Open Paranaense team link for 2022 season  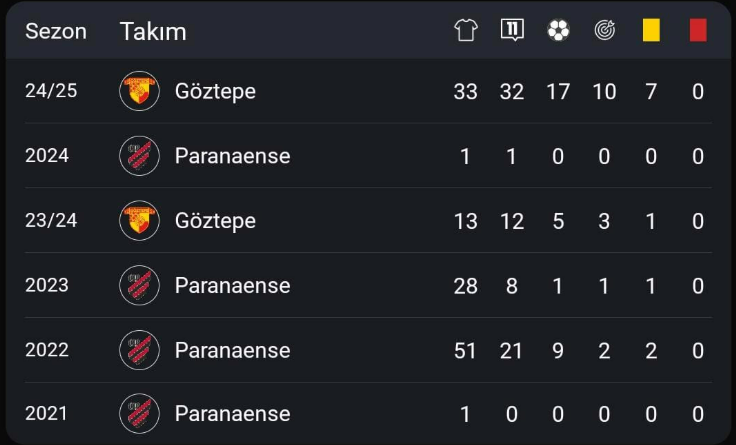232,351
